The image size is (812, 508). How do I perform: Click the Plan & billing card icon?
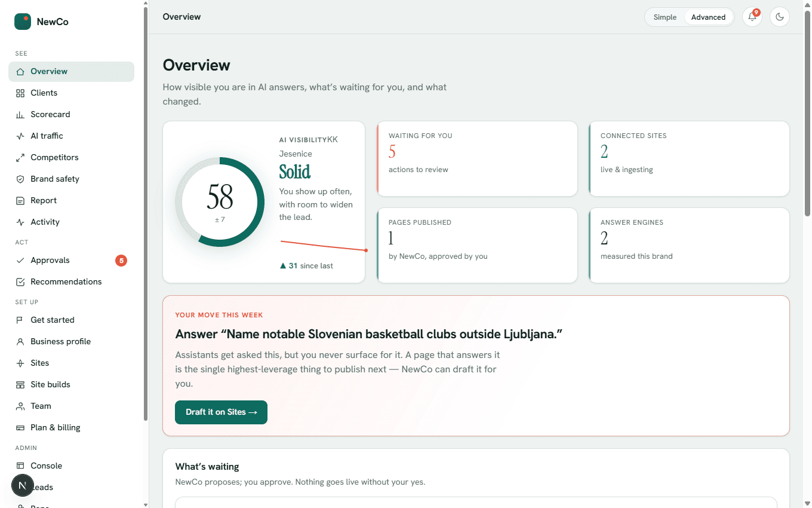[x=20, y=428]
